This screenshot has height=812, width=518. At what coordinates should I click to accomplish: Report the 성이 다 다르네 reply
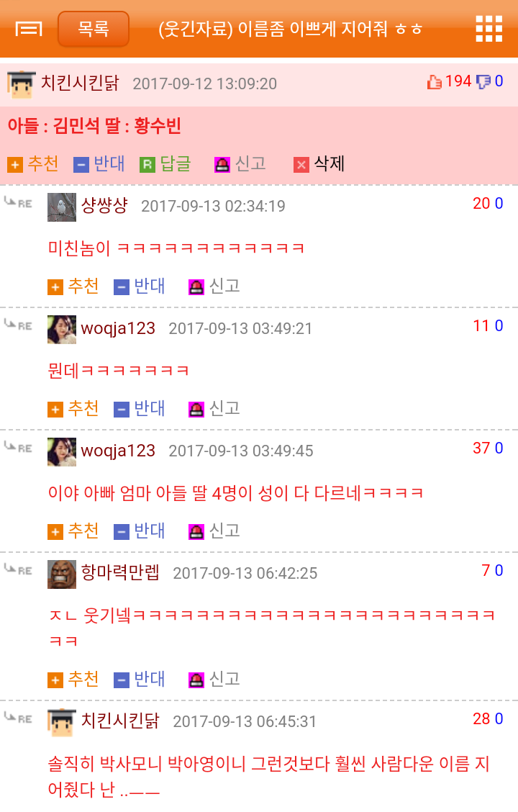(x=214, y=531)
